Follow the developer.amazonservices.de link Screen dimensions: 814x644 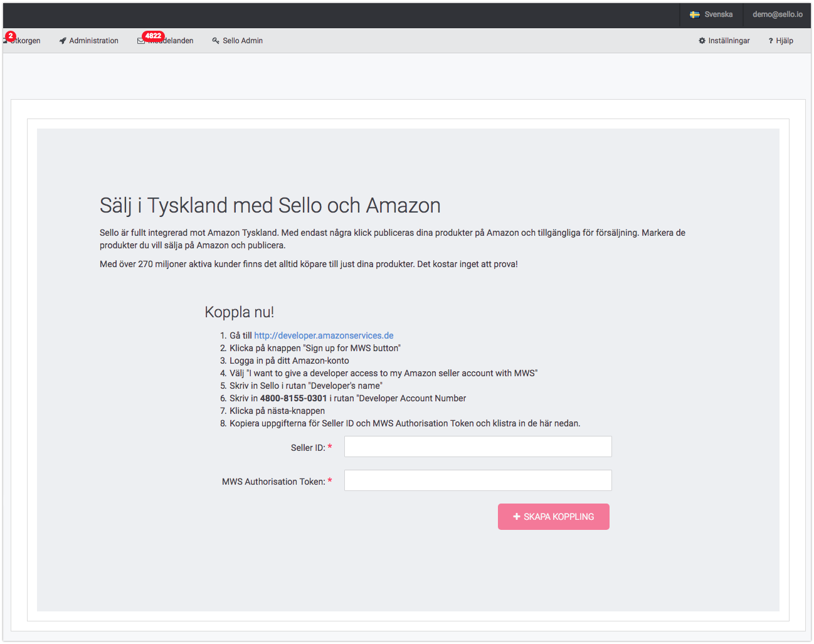pyautogui.click(x=324, y=335)
